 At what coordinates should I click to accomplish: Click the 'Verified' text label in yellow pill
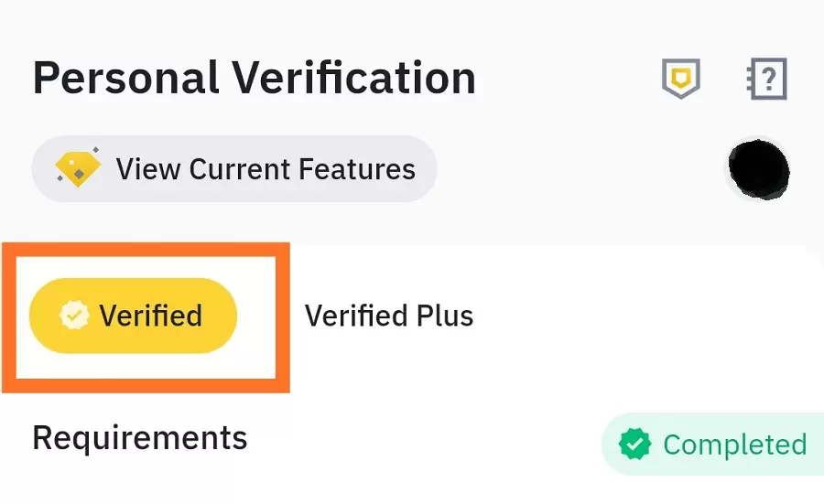[151, 316]
